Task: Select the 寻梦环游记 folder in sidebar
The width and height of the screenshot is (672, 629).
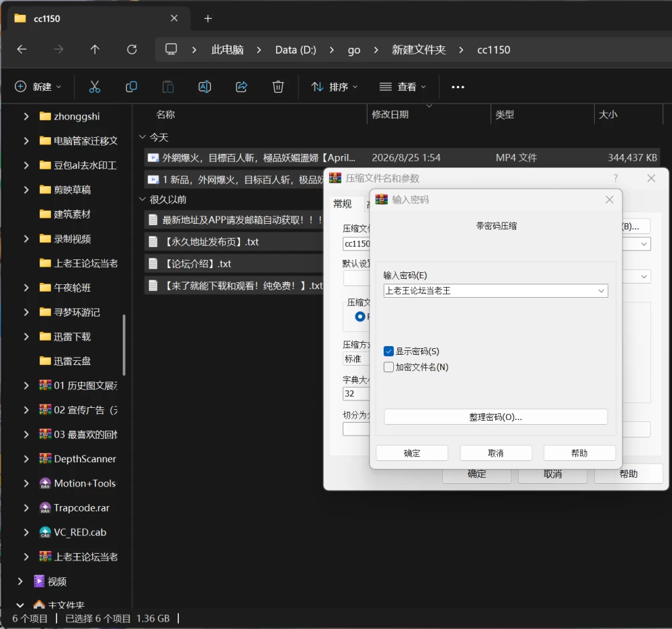Action: [77, 312]
